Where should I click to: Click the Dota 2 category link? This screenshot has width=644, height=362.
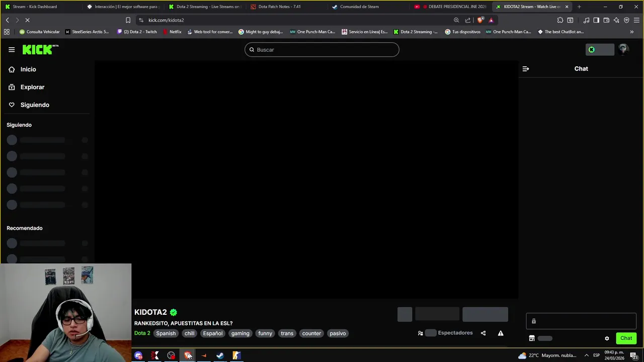coord(142,333)
